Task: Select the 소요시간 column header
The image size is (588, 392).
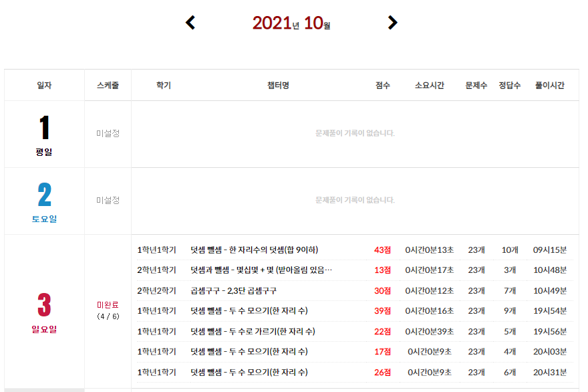Action: point(430,85)
